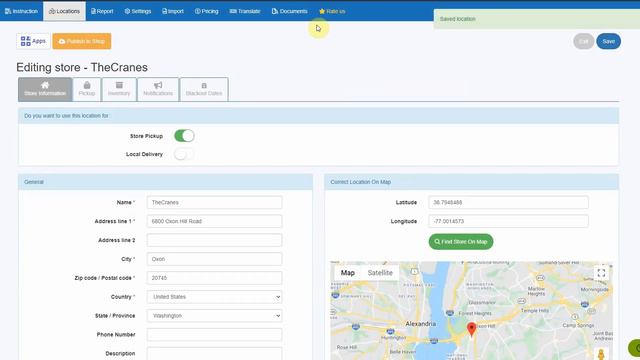Enable the Local Delivery switch
This screenshot has height=360, width=640.
point(184,154)
